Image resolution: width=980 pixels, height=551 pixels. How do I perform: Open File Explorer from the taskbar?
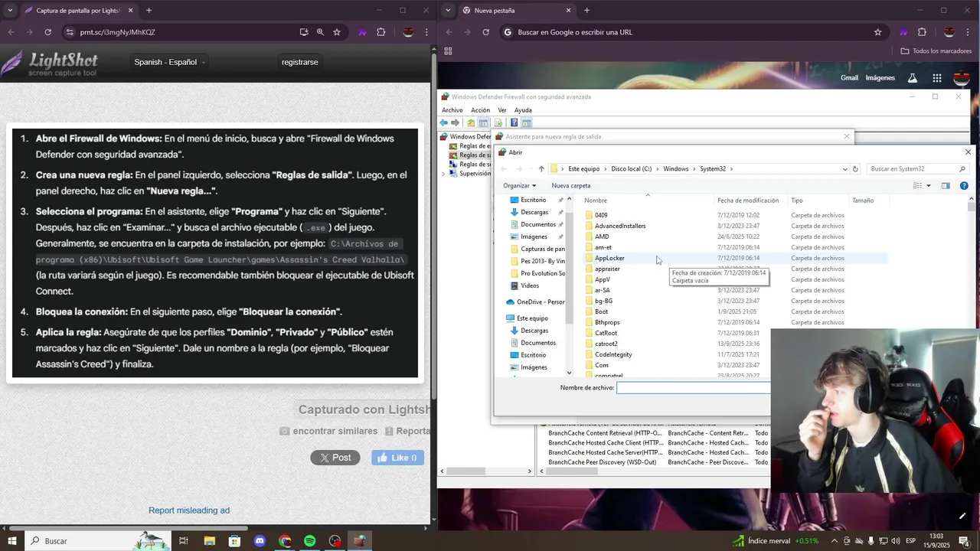click(x=209, y=541)
